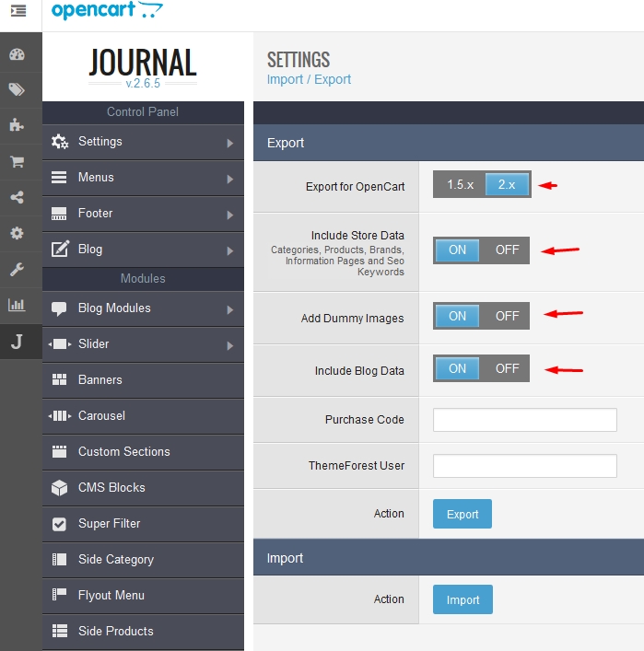Viewport: 644px width, 651px height.
Task: Click the Modules section header
Action: click(x=143, y=279)
